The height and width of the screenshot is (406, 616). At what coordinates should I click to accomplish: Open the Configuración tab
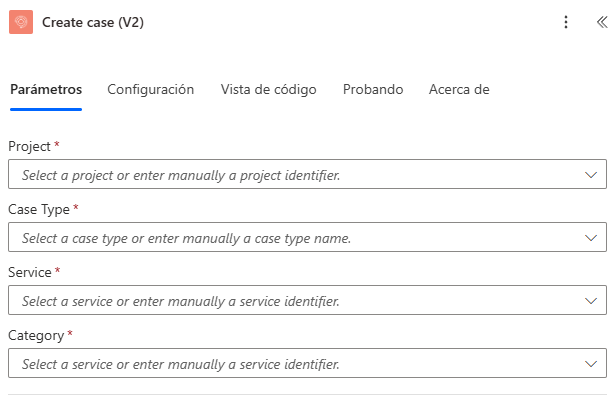coord(150,90)
